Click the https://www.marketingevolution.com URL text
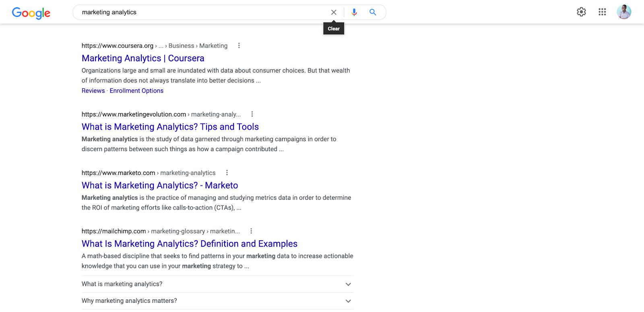 (134, 114)
